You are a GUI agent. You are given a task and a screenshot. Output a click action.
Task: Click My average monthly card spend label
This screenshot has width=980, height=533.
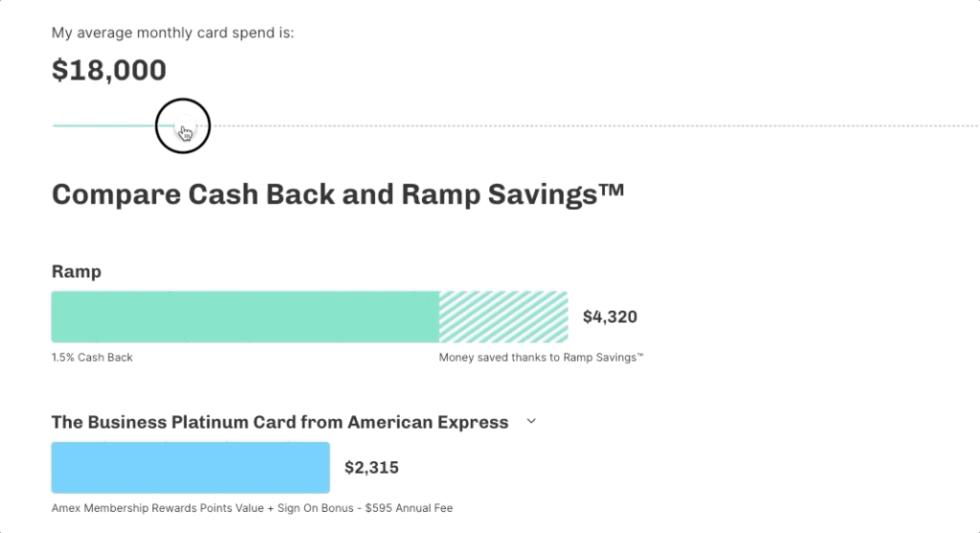172,33
